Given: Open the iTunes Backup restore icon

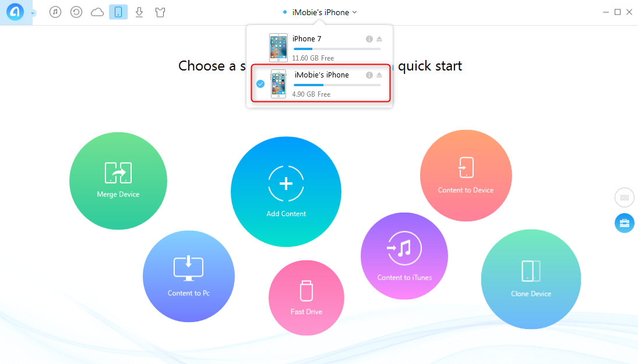Looking at the screenshot, I should pos(76,12).
